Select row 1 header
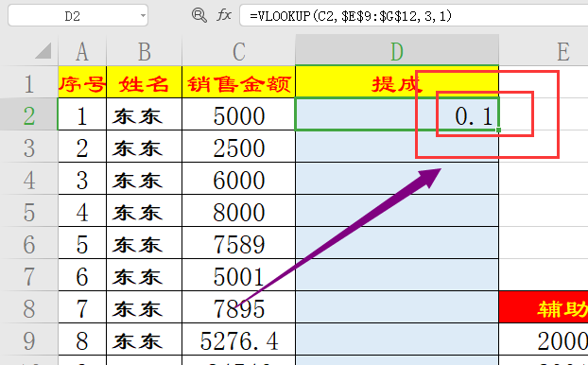588x365 pixels. click(29, 82)
